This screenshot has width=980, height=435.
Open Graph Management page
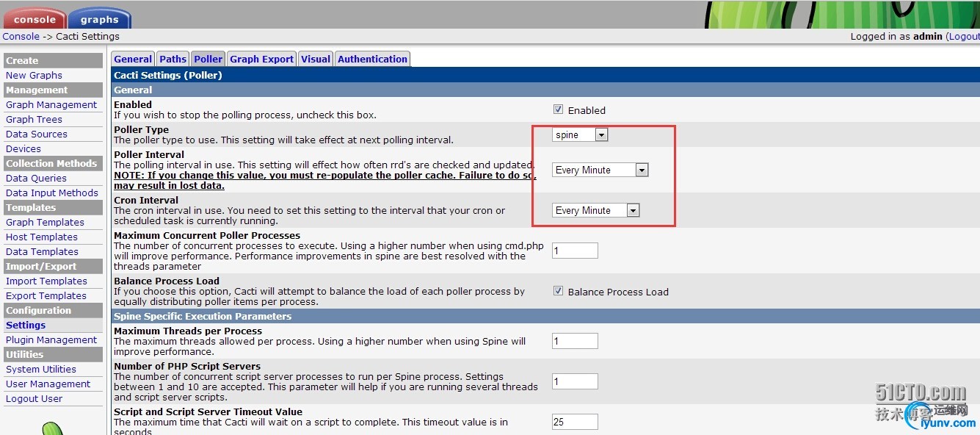(x=51, y=104)
